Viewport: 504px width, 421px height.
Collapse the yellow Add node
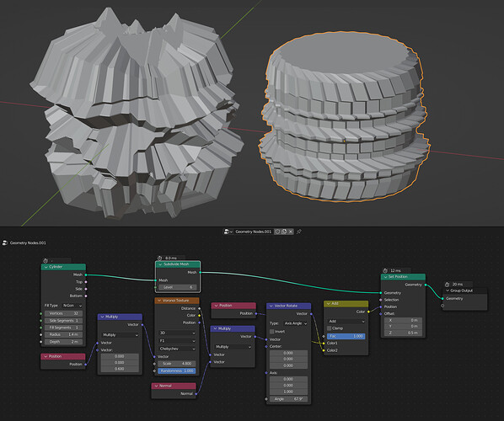click(328, 303)
